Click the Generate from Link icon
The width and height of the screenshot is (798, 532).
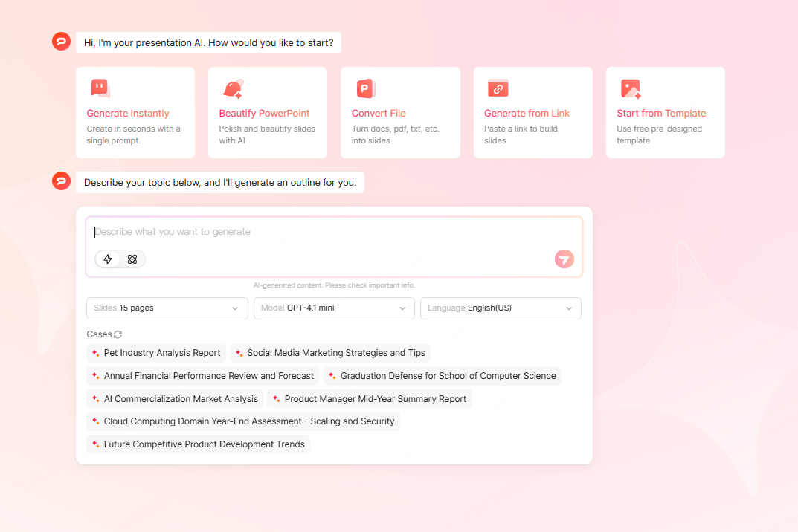coord(498,88)
